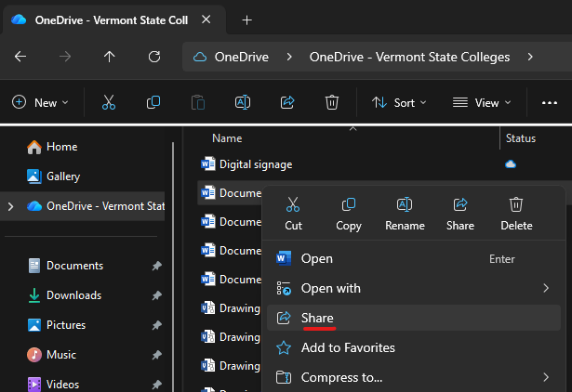Expand OneDrive - Vermont Stat tree node
This screenshot has height=392, width=572.
pos(10,206)
